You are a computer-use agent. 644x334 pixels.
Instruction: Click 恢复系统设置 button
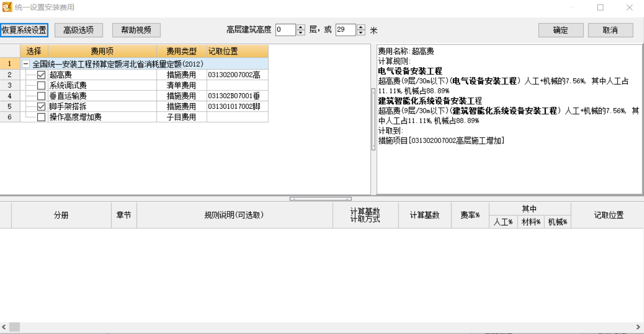coord(24,30)
